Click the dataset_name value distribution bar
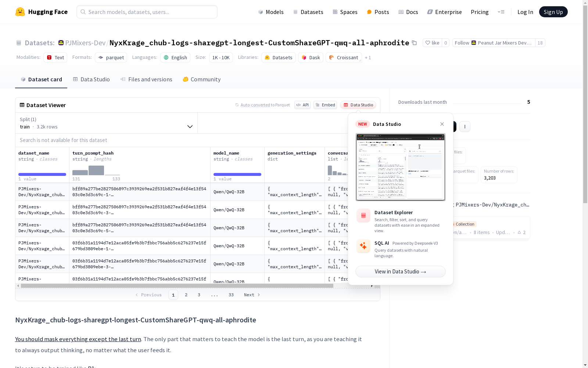This screenshot has height=368, width=588. coord(42,174)
